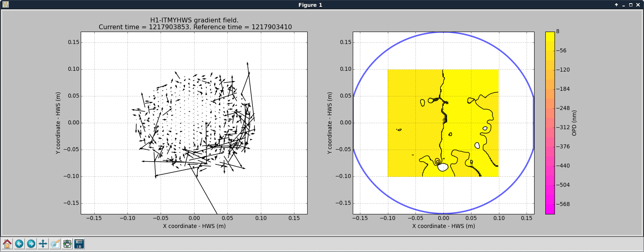The height and width of the screenshot is (252, 644).
Task: Click the left plot's Y-axis tick '0.15'
Action: pyautogui.click(x=74, y=42)
